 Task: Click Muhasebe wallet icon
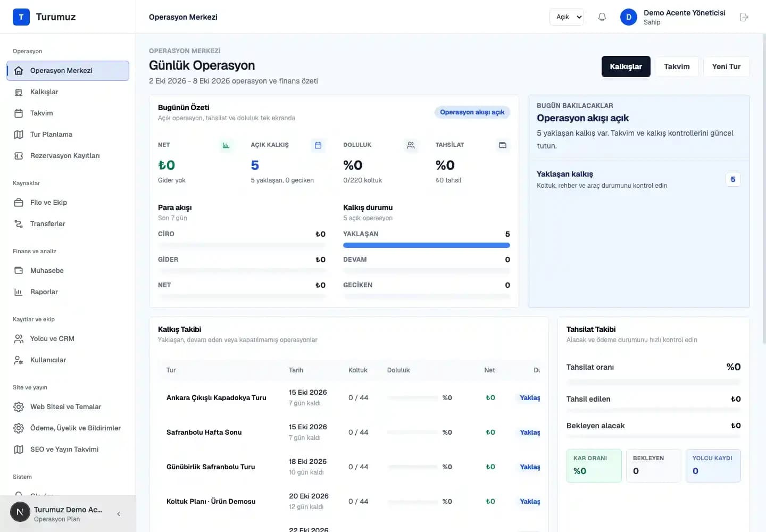[19, 271]
